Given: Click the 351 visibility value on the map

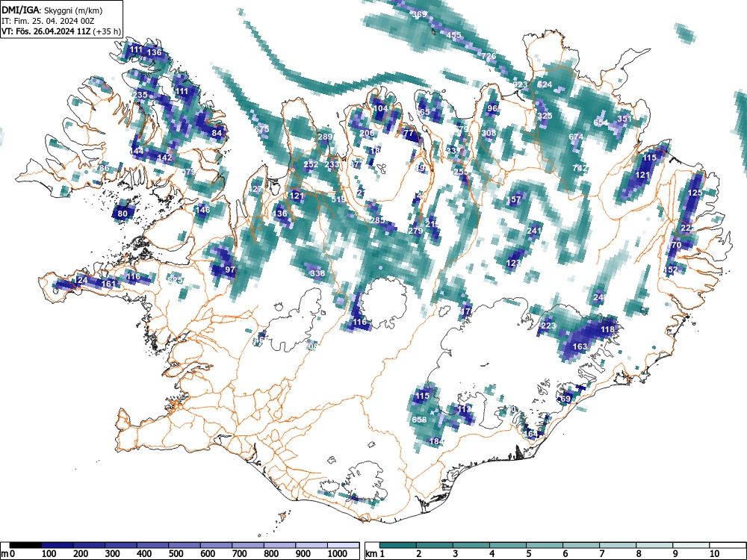Looking at the screenshot, I should [x=624, y=119].
